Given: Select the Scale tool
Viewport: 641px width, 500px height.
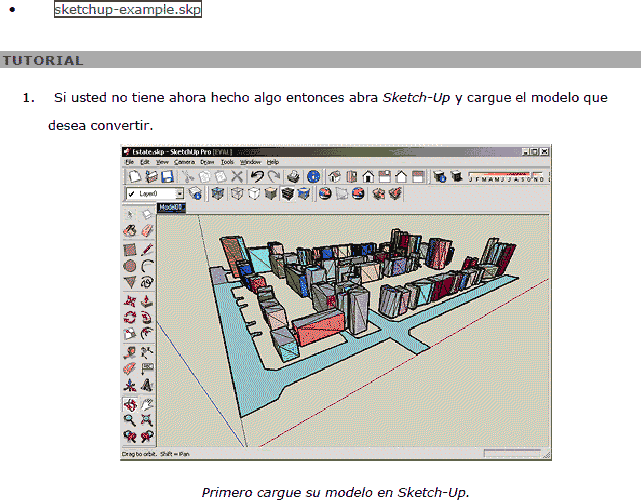Looking at the screenshot, I should pos(130,334).
